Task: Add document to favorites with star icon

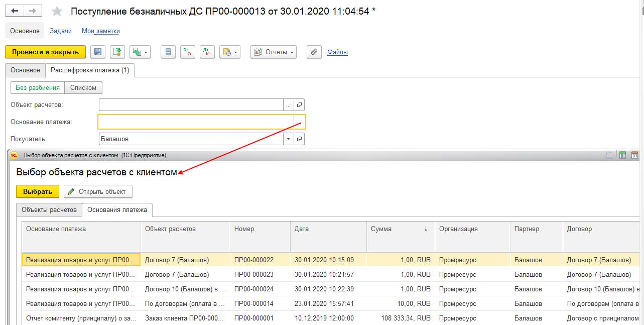Action: coord(58,11)
